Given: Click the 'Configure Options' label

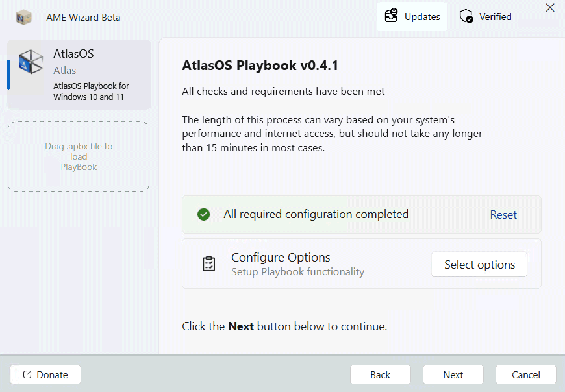Looking at the screenshot, I should point(281,258).
